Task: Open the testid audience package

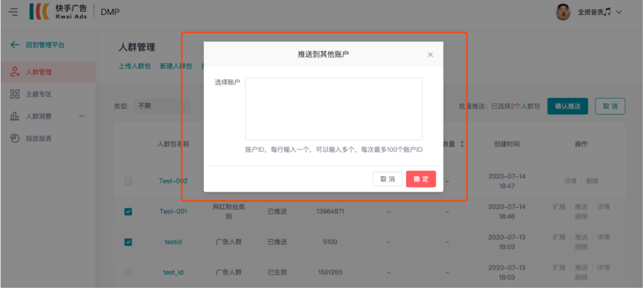Action: click(x=173, y=242)
